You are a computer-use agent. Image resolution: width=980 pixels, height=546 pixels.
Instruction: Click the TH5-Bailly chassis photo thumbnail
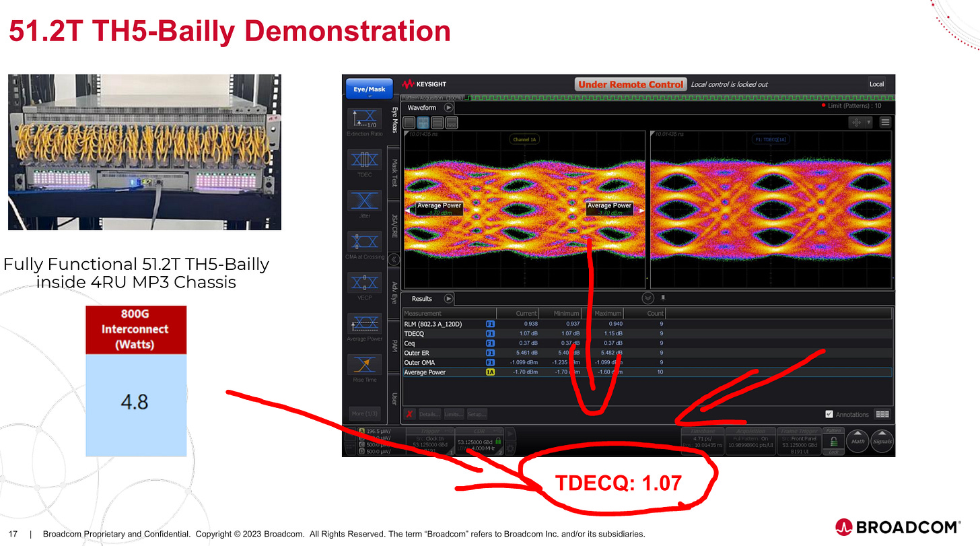pyautogui.click(x=144, y=152)
